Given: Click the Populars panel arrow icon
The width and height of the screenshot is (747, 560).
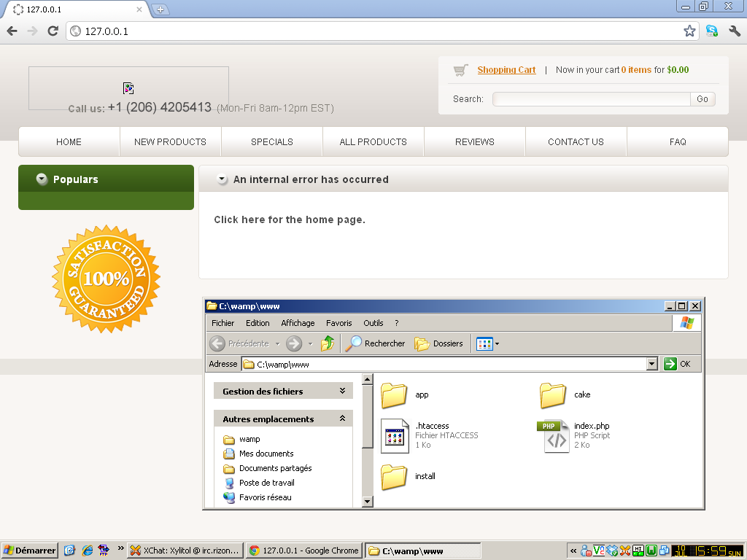Looking at the screenshot, I should (42, 179).
